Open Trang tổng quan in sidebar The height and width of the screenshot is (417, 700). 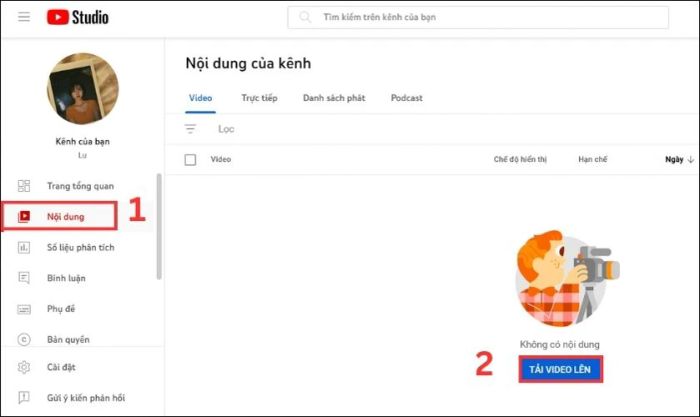pyautogui.click(x=78, y=186)
